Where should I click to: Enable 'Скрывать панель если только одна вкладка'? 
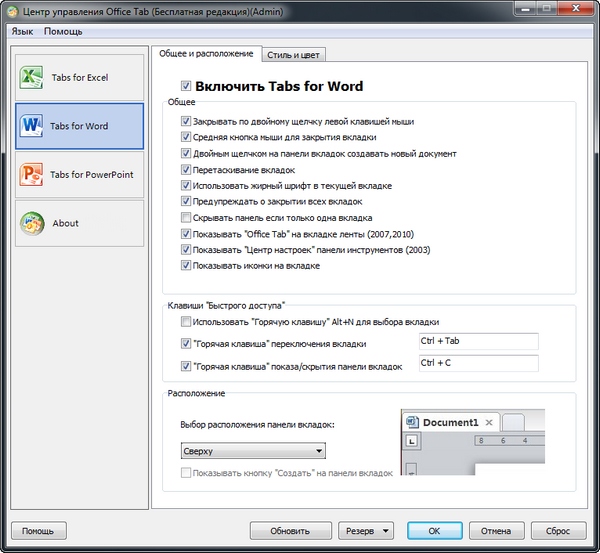point(186,217)
